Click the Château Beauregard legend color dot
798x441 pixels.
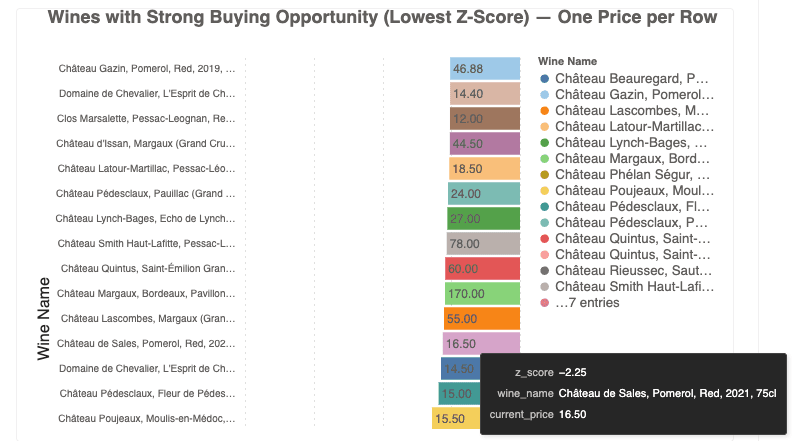click(544, 78)
